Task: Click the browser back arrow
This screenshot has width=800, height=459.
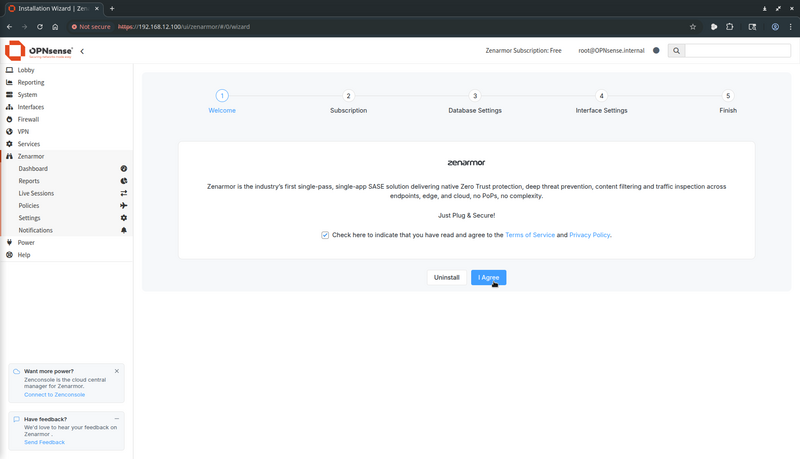Action: coord(9,27)
